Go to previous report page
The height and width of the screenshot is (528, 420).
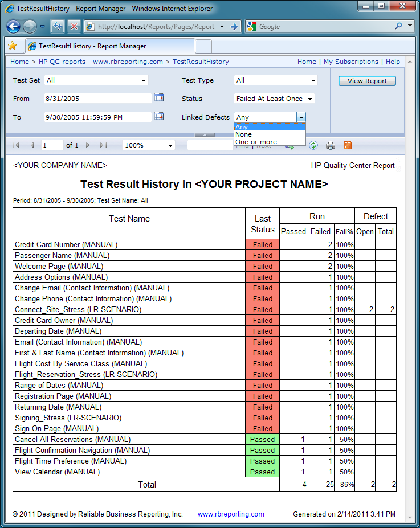coord(32,145)
